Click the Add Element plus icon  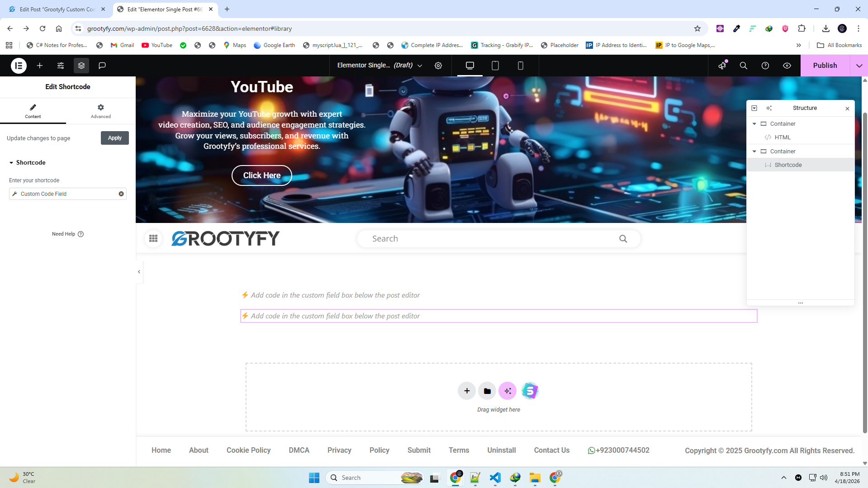click(40, 66)
